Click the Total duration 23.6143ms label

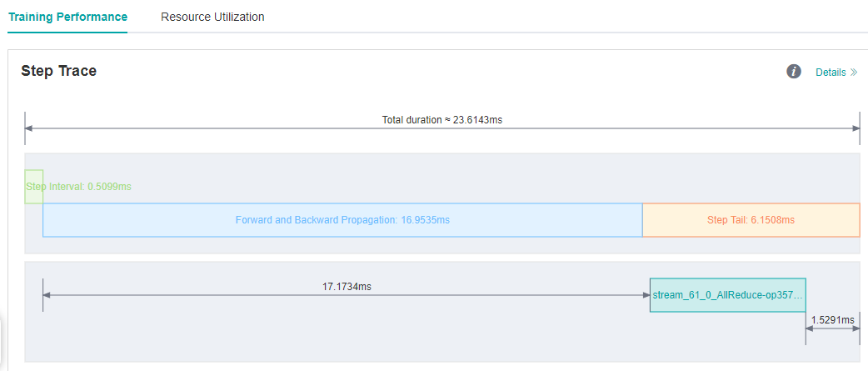442,119
